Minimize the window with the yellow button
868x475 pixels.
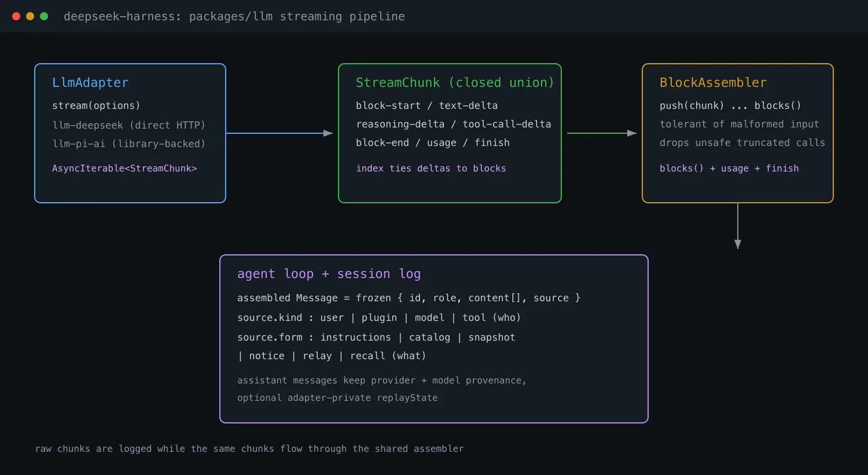[30, 16]
